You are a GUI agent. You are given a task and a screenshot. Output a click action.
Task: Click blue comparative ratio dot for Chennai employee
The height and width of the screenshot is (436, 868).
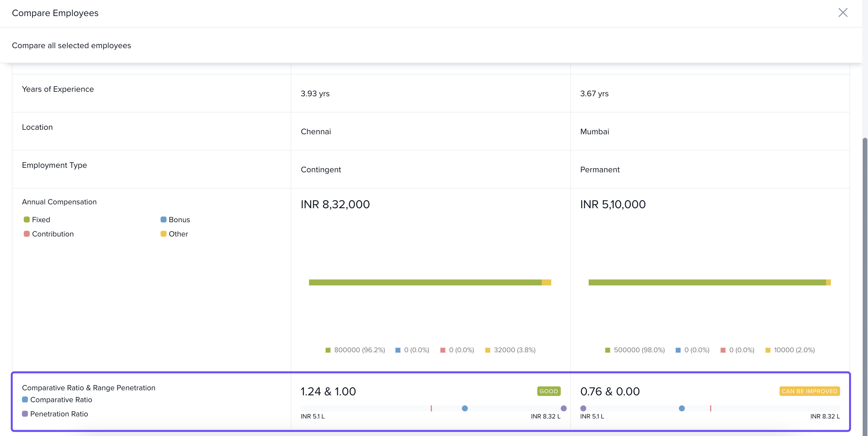[x=465, y=408]
